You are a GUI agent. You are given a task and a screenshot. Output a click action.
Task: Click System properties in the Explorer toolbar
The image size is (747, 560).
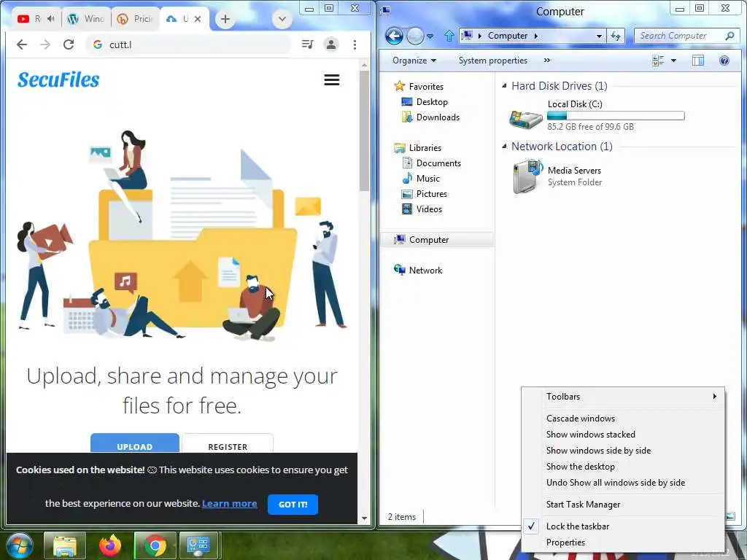click(492, 61)
